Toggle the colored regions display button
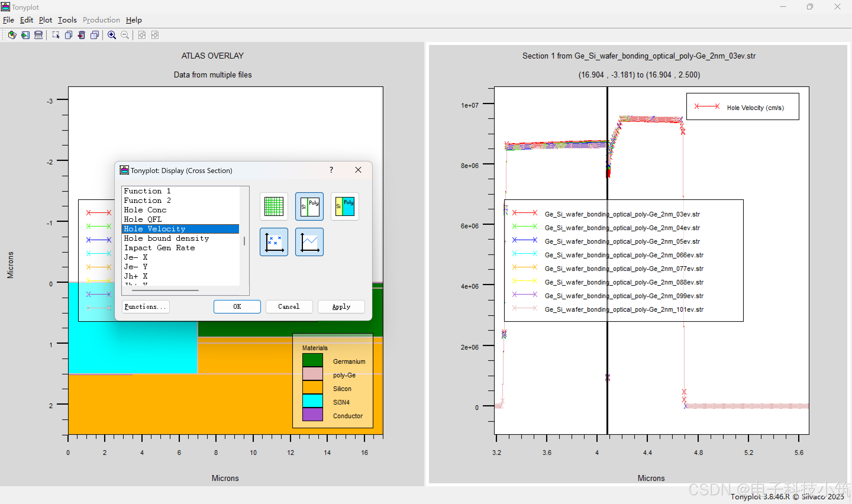This screenshot has height=504, width=852. (x=345, y=206)
